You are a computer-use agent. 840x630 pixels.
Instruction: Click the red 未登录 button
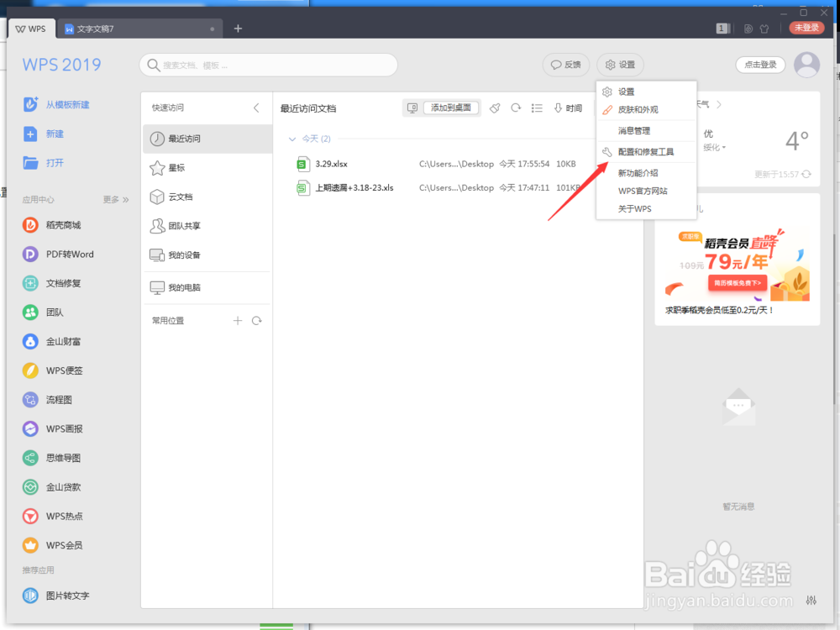coord(806,28)
